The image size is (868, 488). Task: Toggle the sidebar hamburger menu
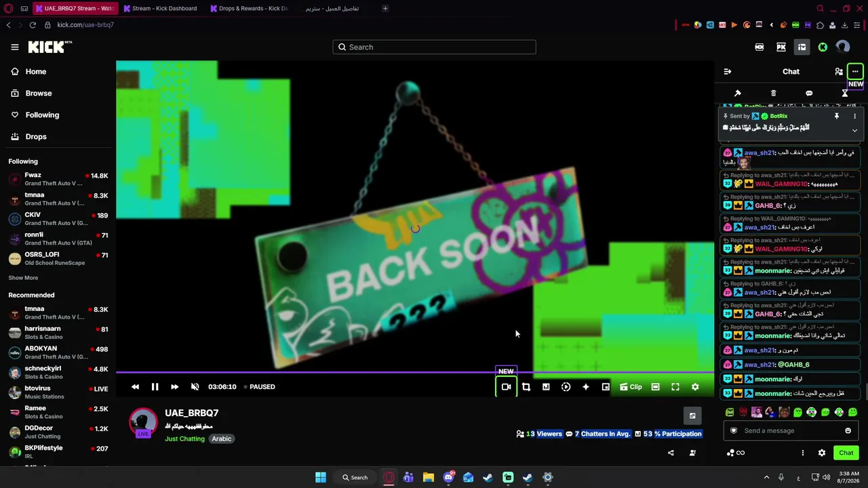point(15,47)
